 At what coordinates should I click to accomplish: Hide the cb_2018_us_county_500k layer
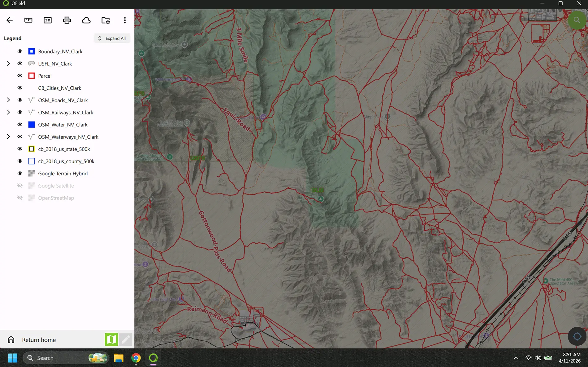(20, 161)
